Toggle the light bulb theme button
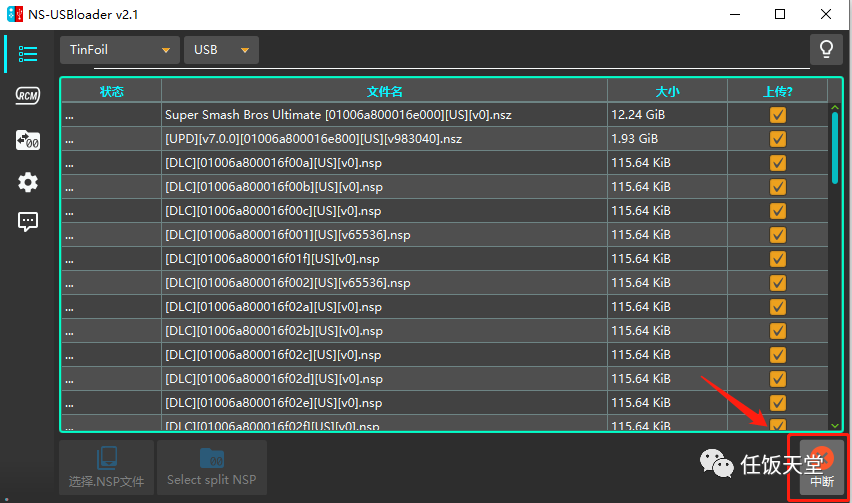Image resolution: width=852 pixels, height=503 pixels. click(826, 49)
